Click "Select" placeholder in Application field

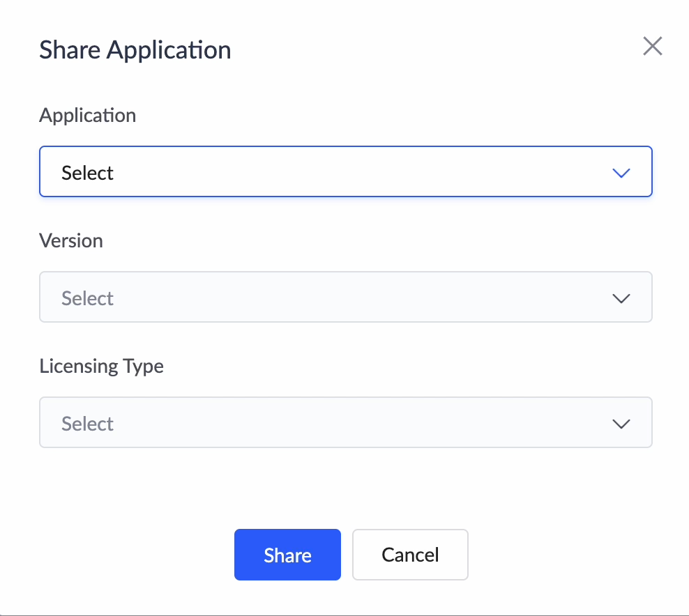pyautogui.click(x=88, y=173)
